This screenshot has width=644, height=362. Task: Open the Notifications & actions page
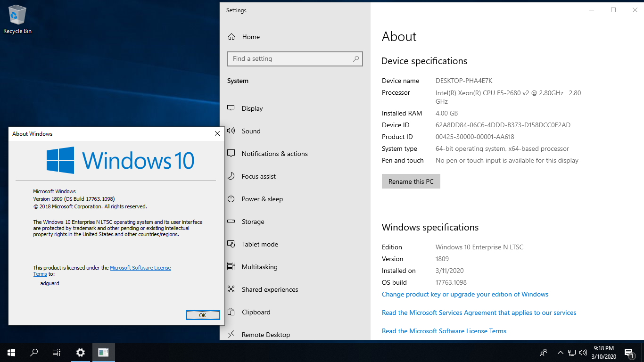tap(274, 154)
